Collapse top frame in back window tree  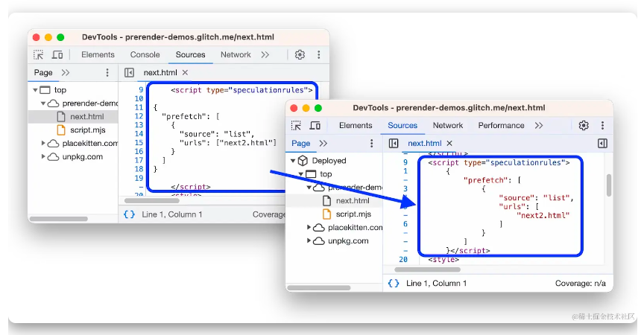35,90
